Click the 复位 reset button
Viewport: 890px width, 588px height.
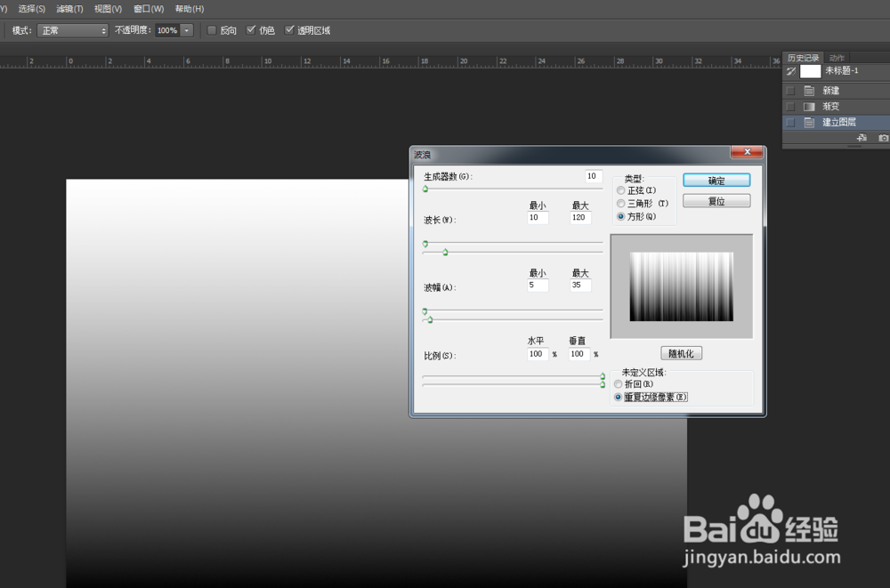point(716,201)
